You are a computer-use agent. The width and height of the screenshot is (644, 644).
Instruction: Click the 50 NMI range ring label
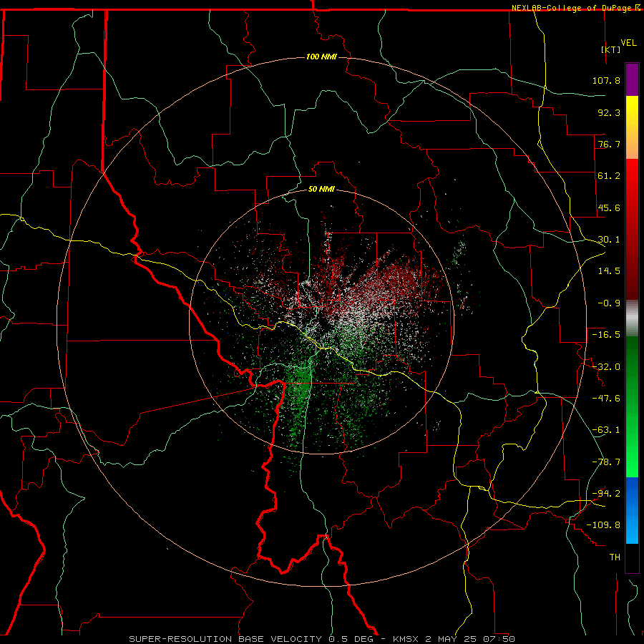pyautogui.click(x=321, y=189)
